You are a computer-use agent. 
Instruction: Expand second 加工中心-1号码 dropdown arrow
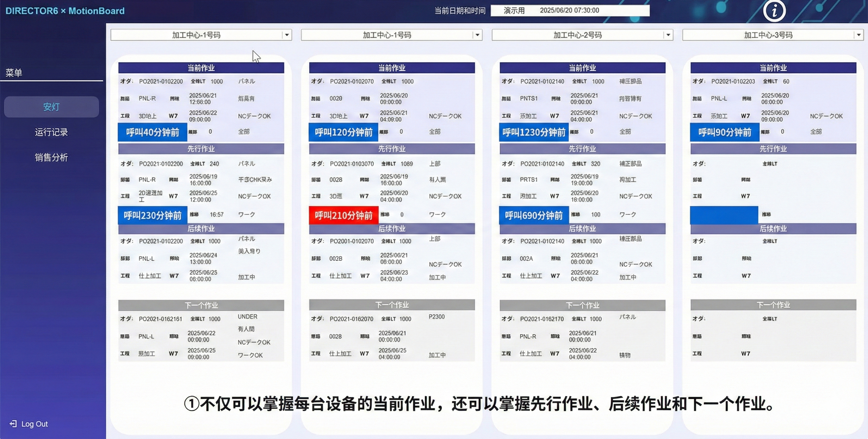click(x=477, y=35)
